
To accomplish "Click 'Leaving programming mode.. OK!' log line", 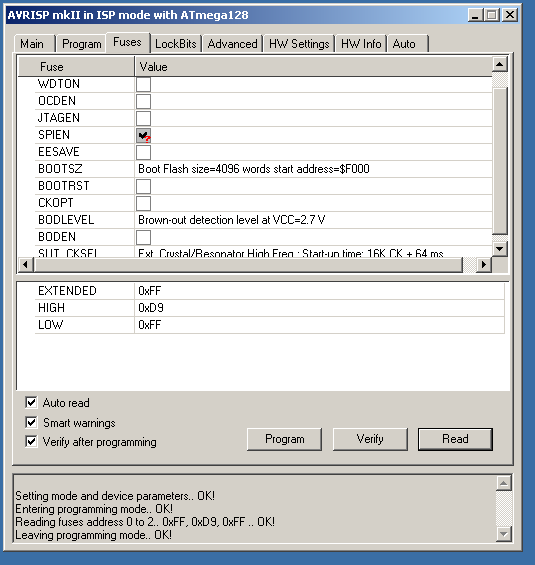I will [x=93, y=535].
